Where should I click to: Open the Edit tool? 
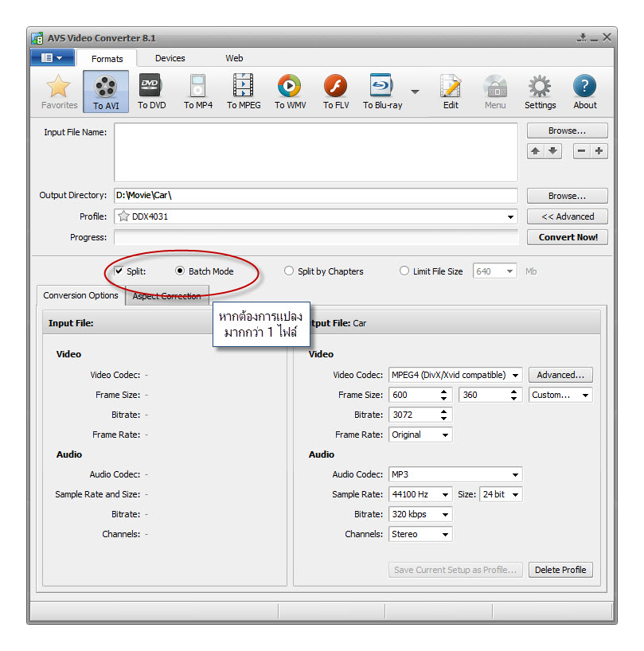click(451, 92)
